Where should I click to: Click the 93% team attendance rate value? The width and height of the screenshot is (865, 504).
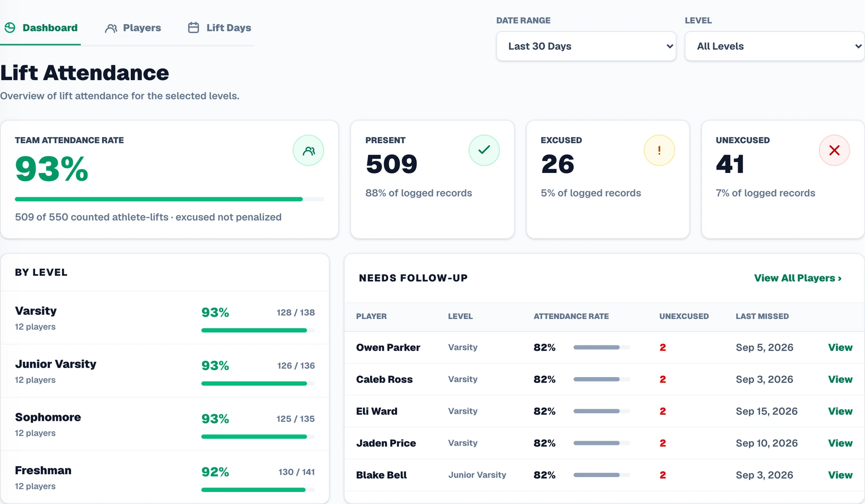point(52,169)
